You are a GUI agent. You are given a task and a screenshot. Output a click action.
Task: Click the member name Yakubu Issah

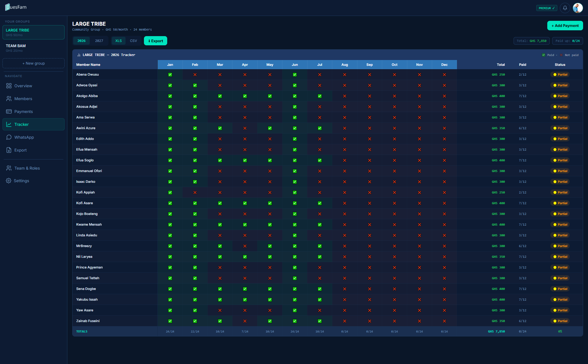tap(87, 299)
